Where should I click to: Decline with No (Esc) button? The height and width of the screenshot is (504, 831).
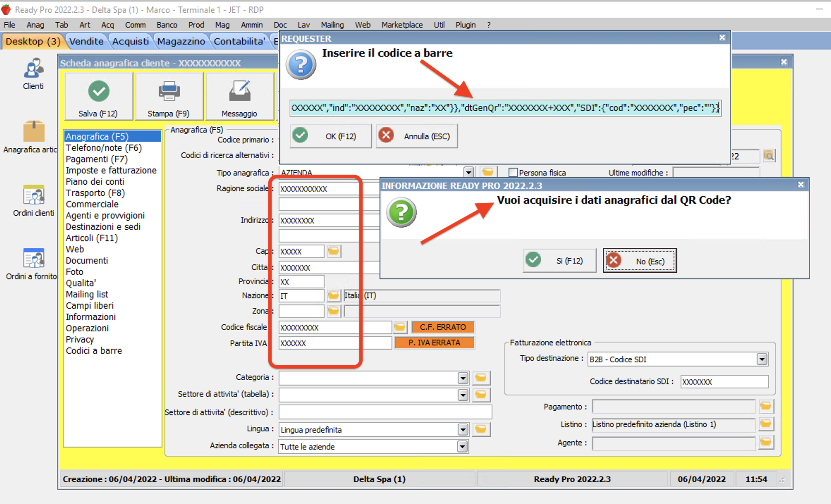[x=640, y=260]
